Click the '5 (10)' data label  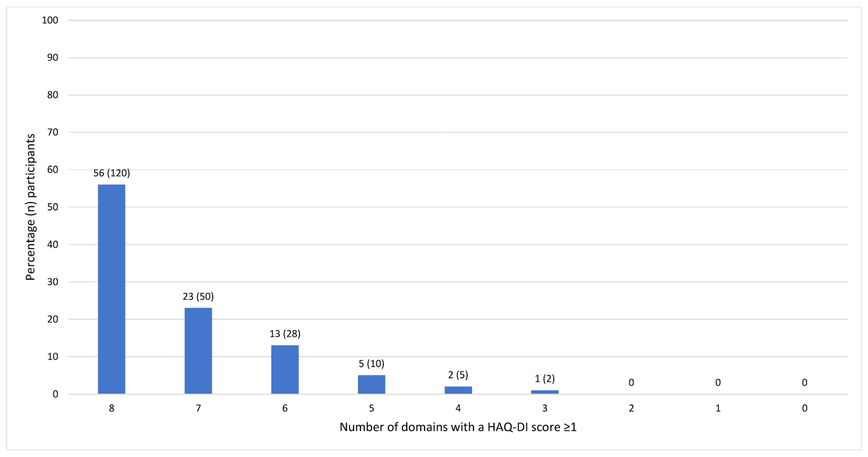coord(371,364)
